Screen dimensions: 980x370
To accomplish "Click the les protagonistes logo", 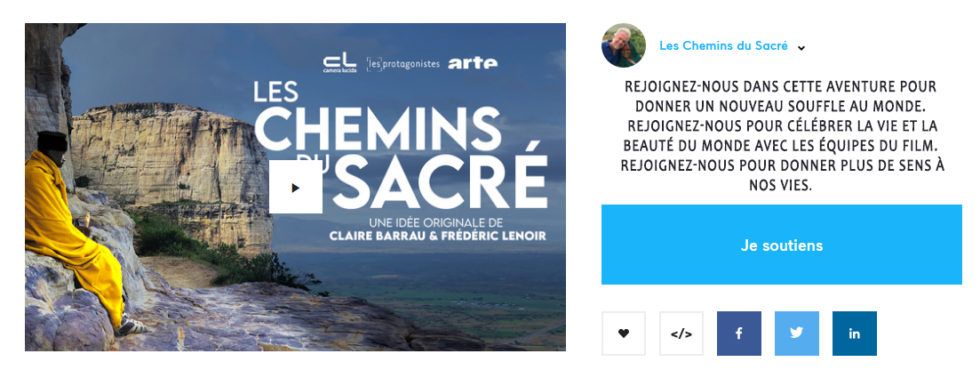I will [x=403, y=64].
